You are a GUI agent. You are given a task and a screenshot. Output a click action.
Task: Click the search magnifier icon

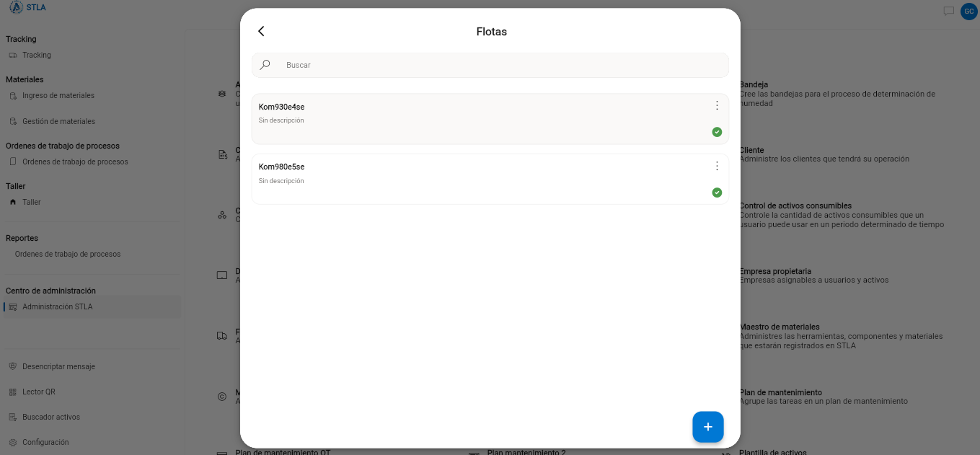coord(265,64)
